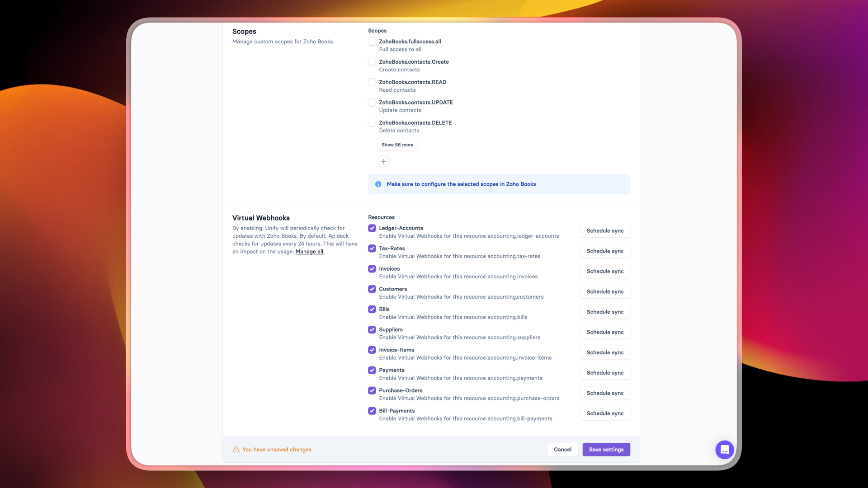
Task: Uncheck the Bill-Payments resource
Action: [372, 411]
